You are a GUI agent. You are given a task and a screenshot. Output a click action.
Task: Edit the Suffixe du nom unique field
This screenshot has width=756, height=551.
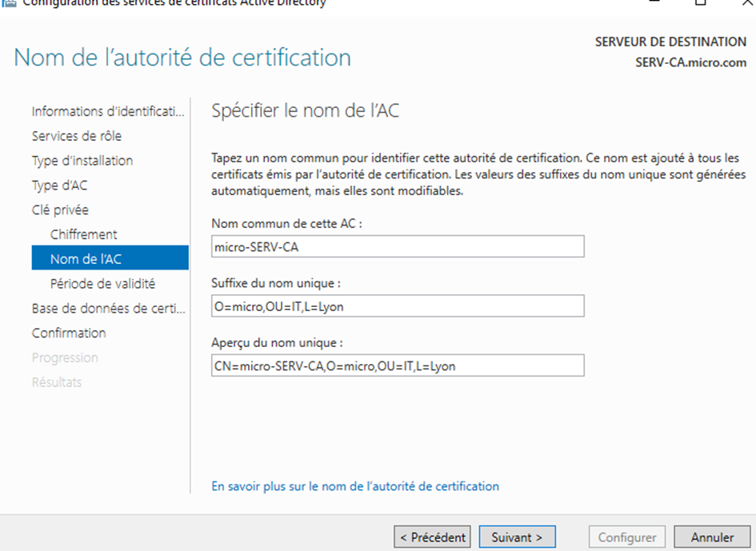(398, 306)
